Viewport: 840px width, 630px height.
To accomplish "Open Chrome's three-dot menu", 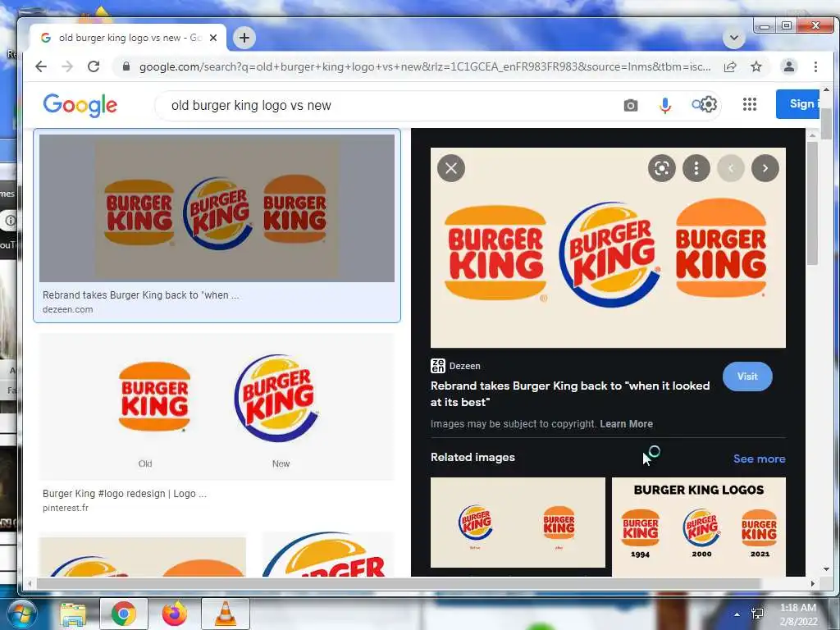I will click(815, 66).
